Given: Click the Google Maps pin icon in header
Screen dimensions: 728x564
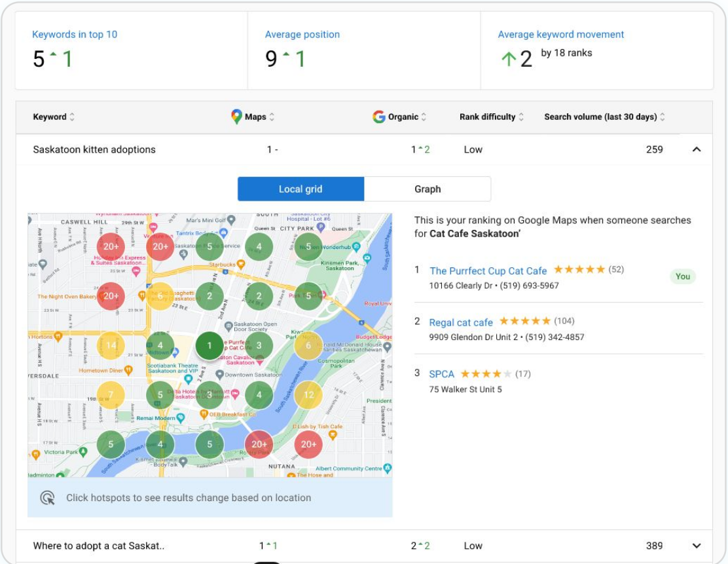Looking at the screenshot, I should click(237, 117).
